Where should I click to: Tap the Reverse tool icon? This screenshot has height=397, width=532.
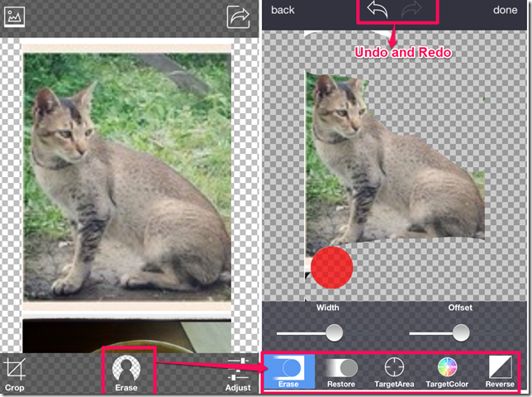500,371
